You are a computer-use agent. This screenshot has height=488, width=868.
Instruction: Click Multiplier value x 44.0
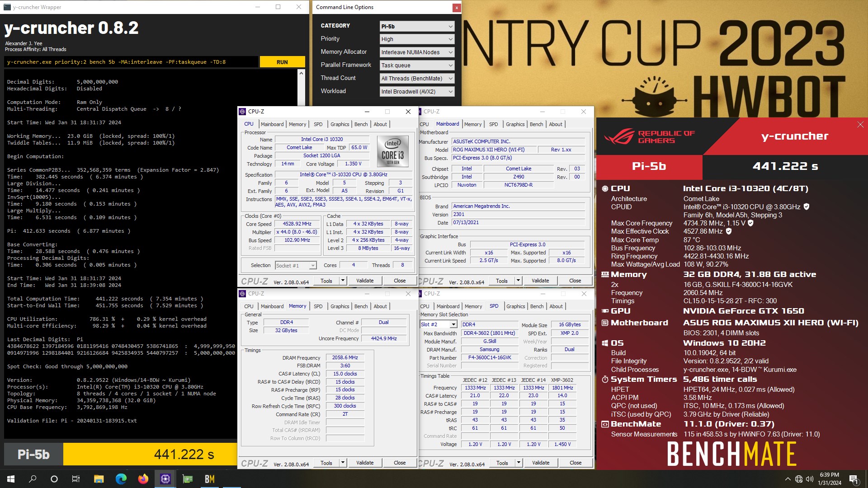pyautogui.click(x=297, y=232)
